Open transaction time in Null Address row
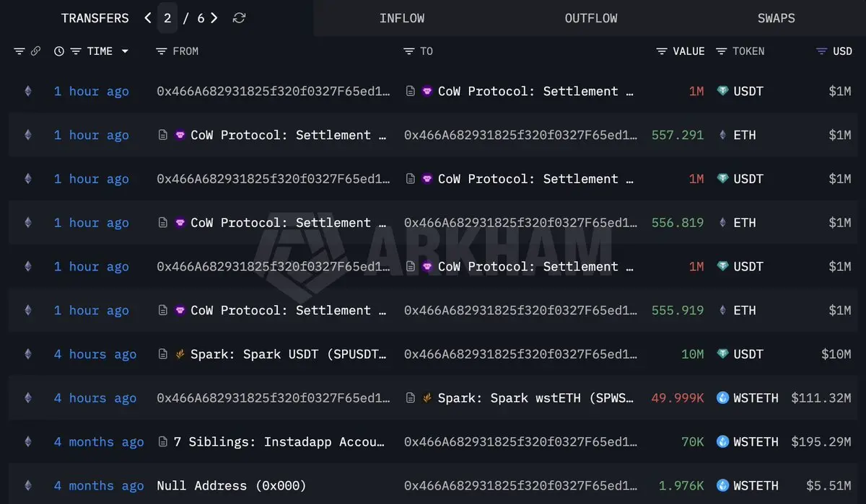 click(99, 486)
